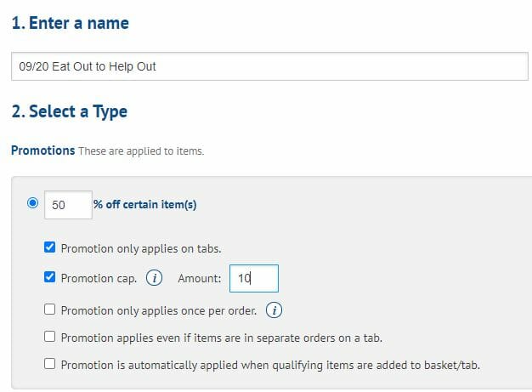This screenshot has height=392, width=532.
Task: Click the '2. Select a Type' heading
Action: 69,111
